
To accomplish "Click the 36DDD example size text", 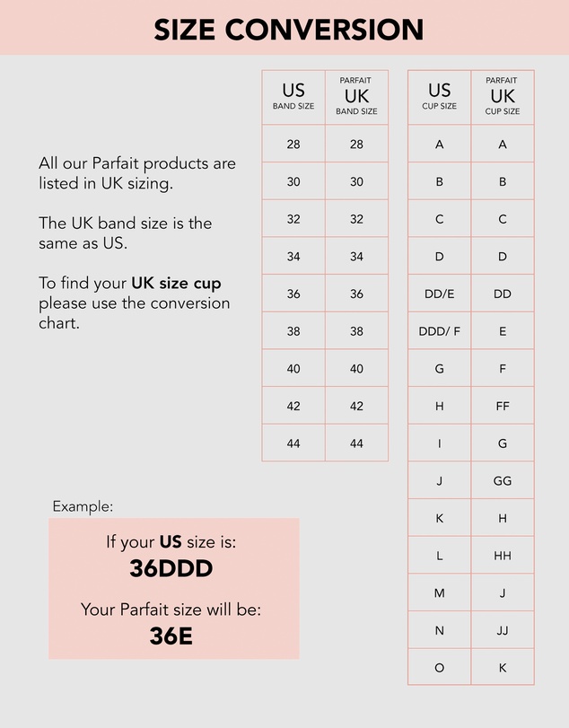I will (171, 568).
